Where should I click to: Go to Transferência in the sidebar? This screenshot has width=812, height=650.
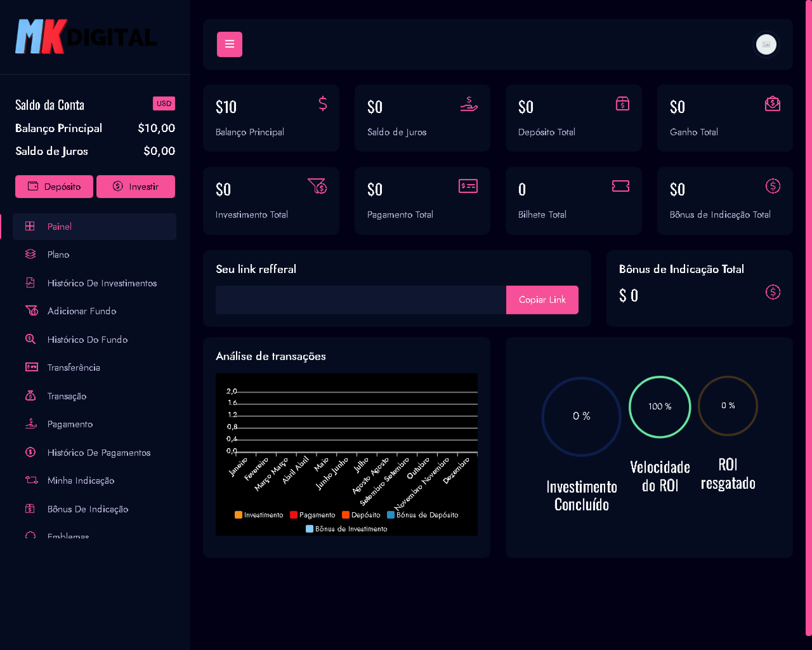[x=74, y=367]
